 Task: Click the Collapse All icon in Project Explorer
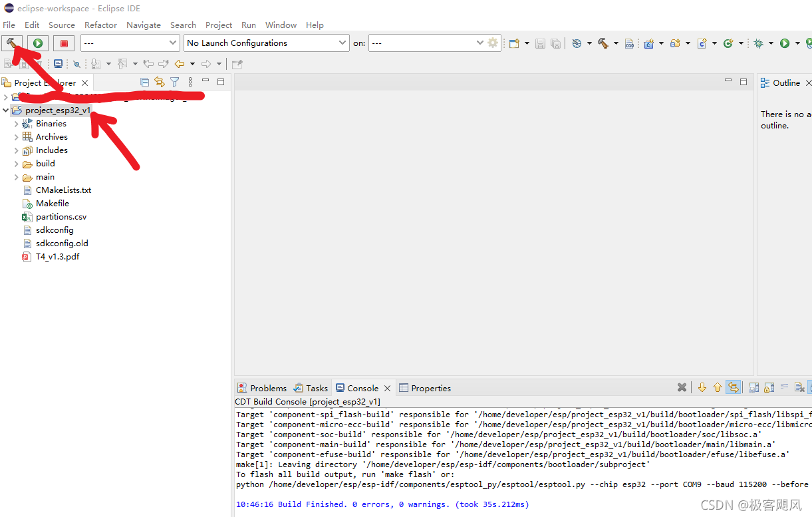(x=144, y=82)
